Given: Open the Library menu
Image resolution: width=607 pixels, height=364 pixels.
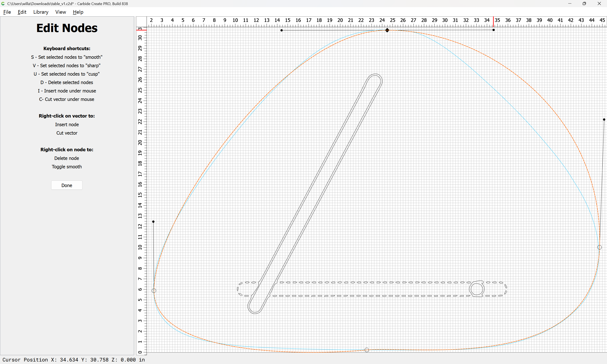Looking at the screenshot, I should (x=41, y=12).
